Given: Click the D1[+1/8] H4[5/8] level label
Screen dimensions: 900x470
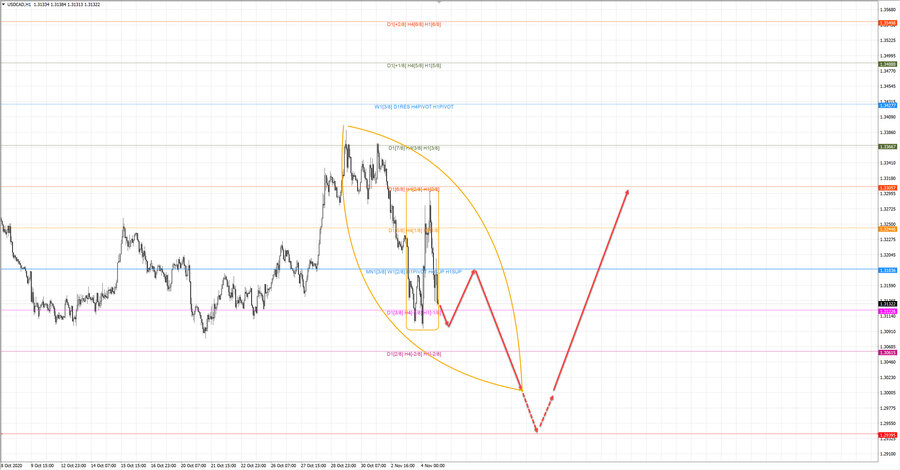Looking at the screenshot, I should tap(414, 66).
